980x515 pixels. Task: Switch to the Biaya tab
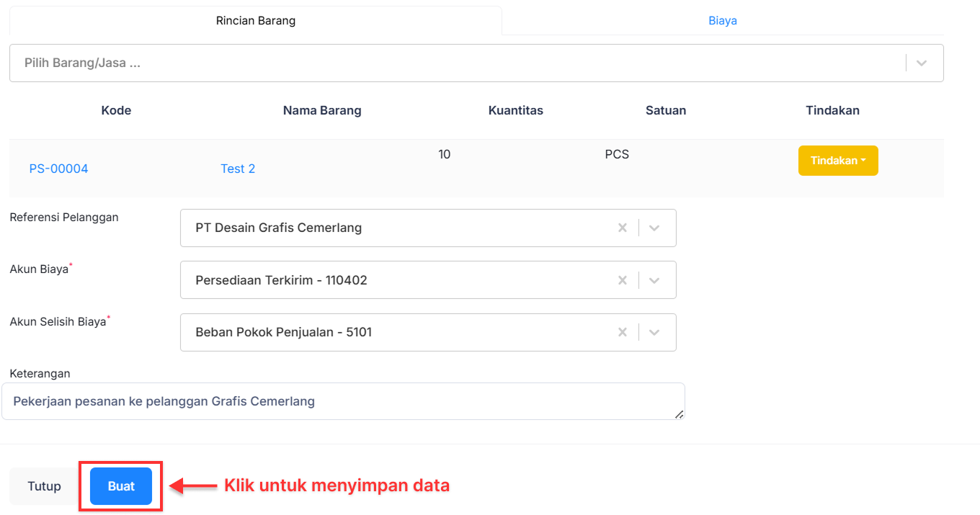coord(722,20)
